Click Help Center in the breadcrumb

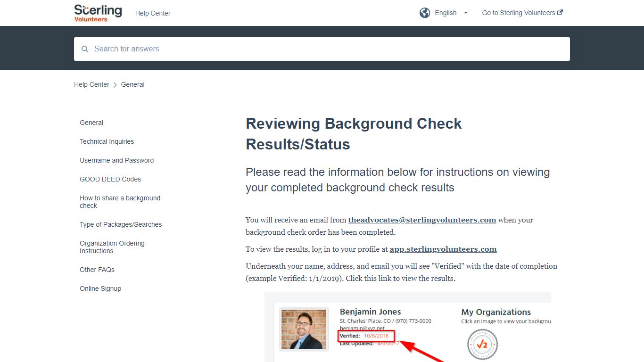(x=91, y=84)
